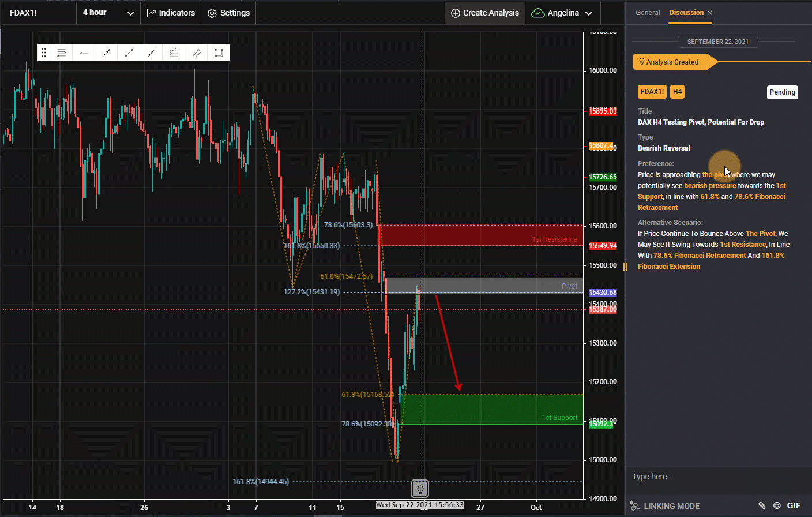Click the 78.6%(15603.3) Fibonacci label

pyautogui.click(x=348, y=224)
